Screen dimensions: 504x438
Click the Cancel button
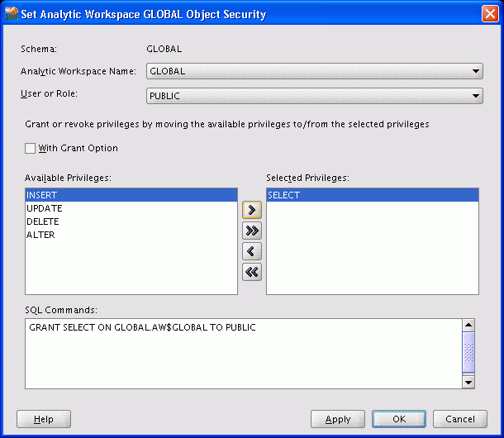tap(460, 419)
